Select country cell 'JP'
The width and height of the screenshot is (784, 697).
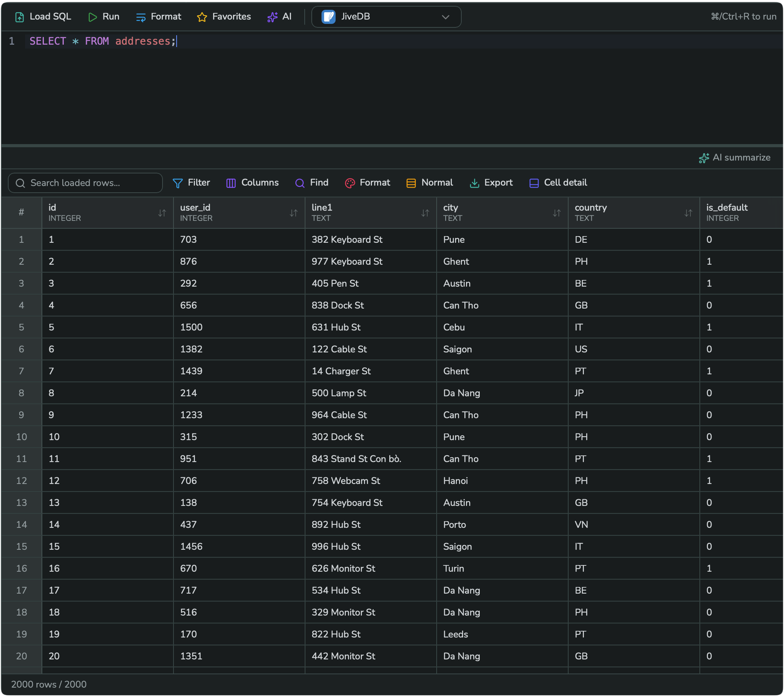pos(634,393)
